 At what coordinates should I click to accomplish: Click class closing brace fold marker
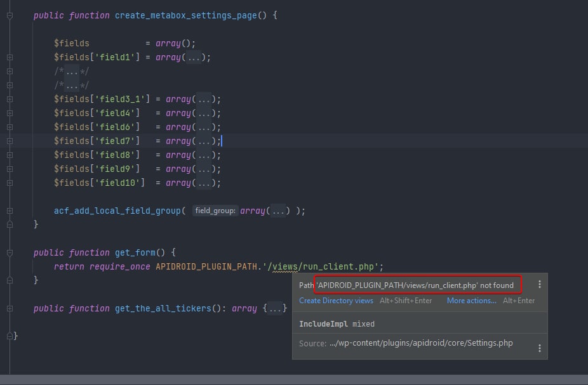pyautogui.click(x=10, y=336)
